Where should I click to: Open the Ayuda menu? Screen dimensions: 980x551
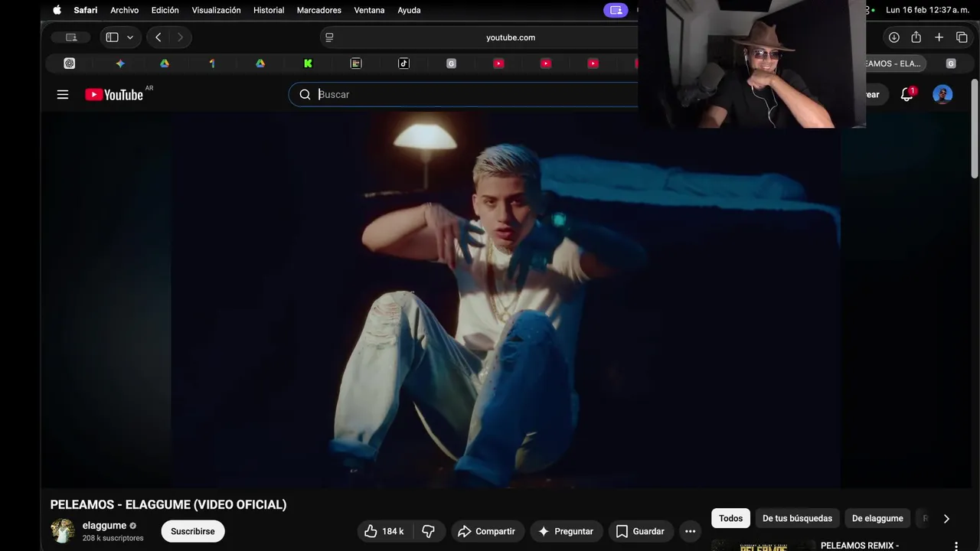(409, 10)
